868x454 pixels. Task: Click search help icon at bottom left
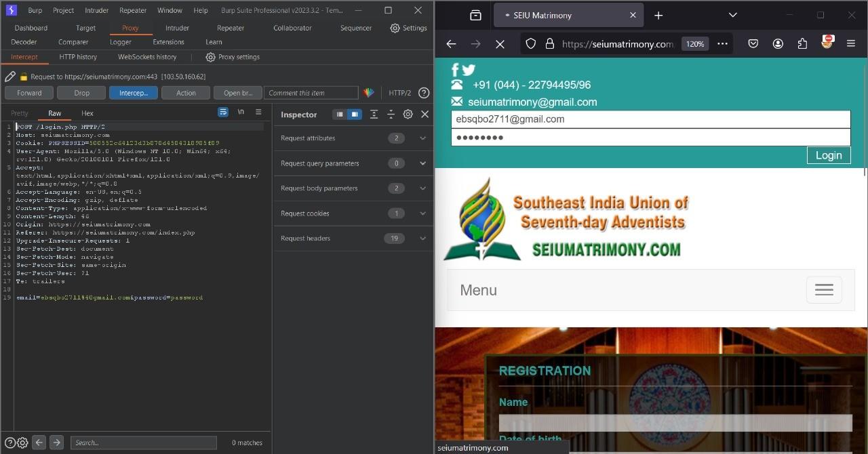[x=10, y=442]
